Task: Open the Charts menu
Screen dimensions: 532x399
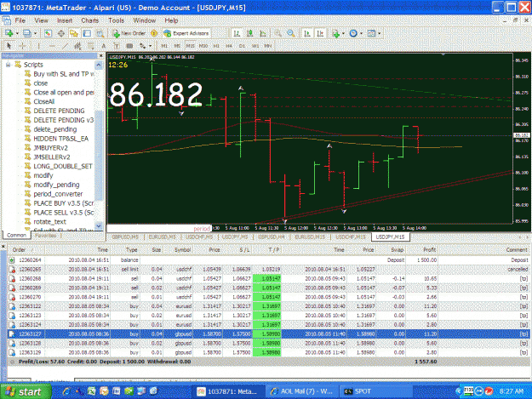Action: tap(90, 20)
